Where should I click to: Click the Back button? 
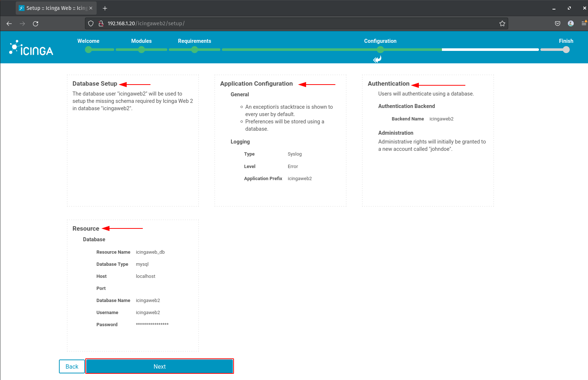[72, 366]
